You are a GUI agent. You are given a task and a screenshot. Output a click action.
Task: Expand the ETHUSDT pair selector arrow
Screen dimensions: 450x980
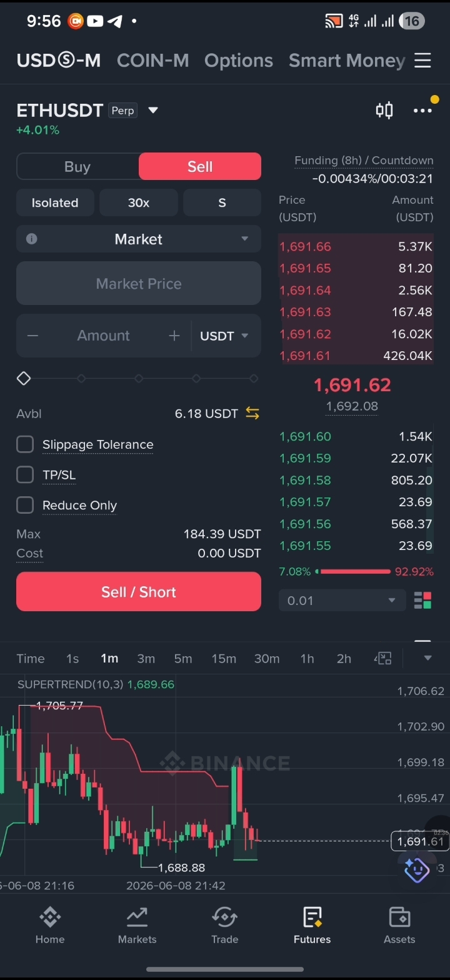[x=153, y=111]
